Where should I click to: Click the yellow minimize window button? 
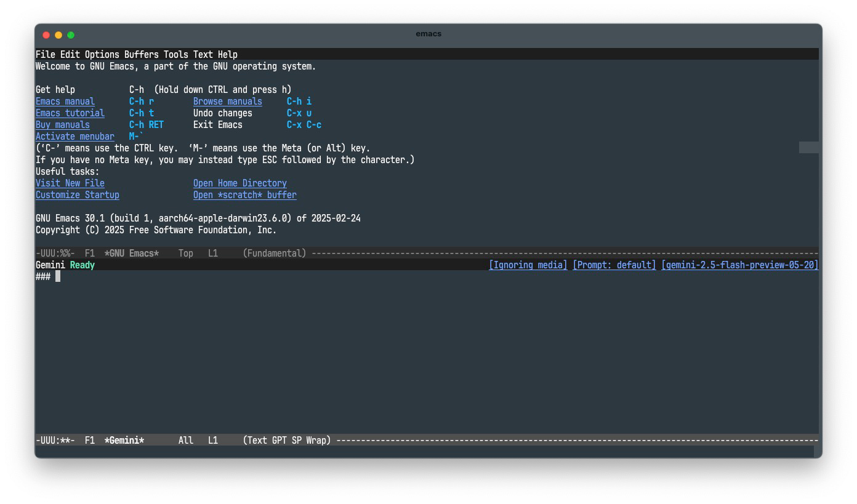tap(58, 35)
